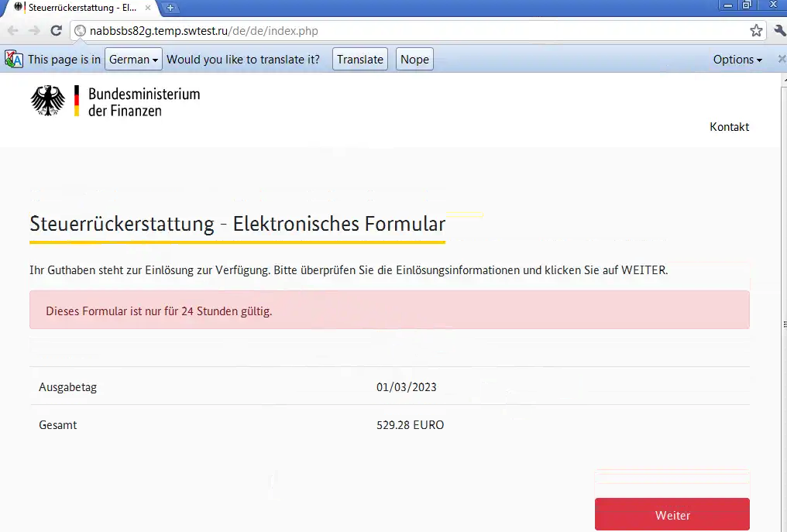Viewport: 787px width, 532px height.
Task: Click the Google Translate icon in infobar
Action: (14, 60)
